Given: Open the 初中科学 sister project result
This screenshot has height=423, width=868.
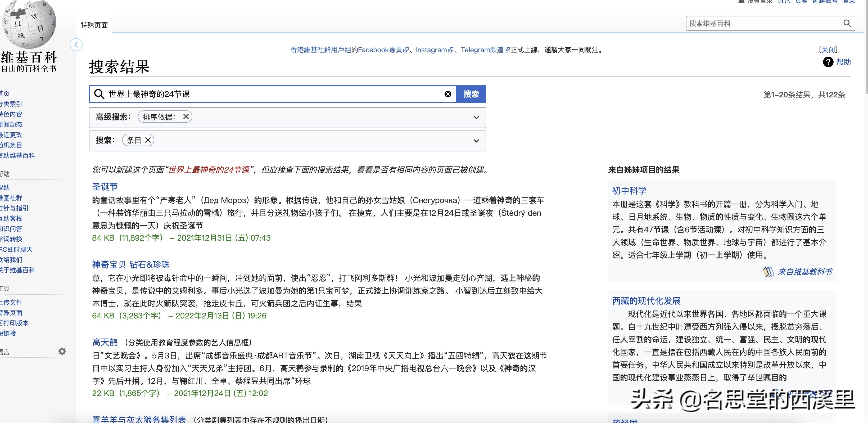Looking at the screenshot, I should 629,190.
